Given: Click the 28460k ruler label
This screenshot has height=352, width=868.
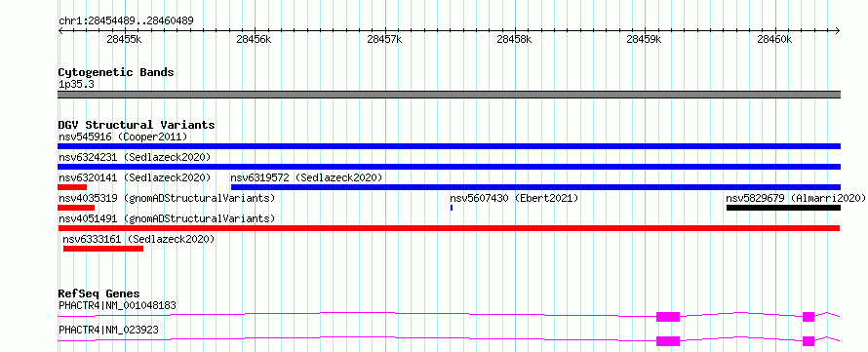Looking at the screenshot, I should (x=775, y=40).
